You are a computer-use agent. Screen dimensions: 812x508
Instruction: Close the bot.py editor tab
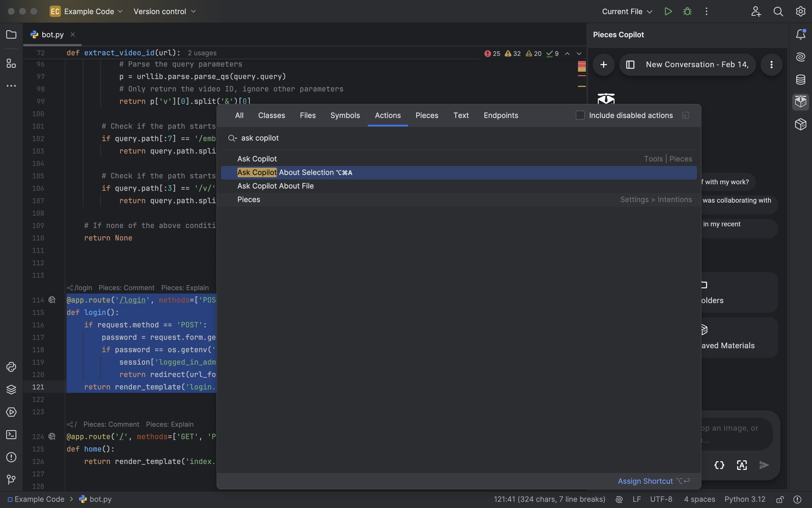[x=72, y=34]
